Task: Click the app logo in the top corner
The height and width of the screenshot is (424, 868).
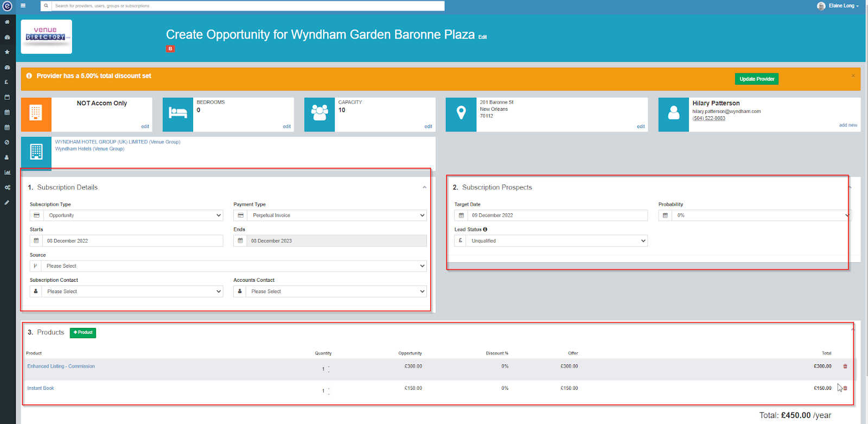Action: coord(7,6)
